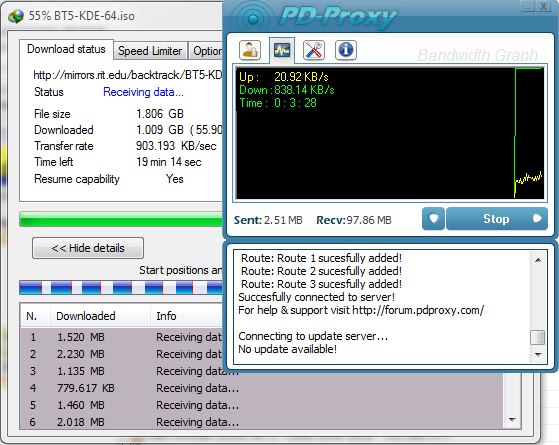559x445 pixels.
Task: Open the Options tab
Action: 206,51
